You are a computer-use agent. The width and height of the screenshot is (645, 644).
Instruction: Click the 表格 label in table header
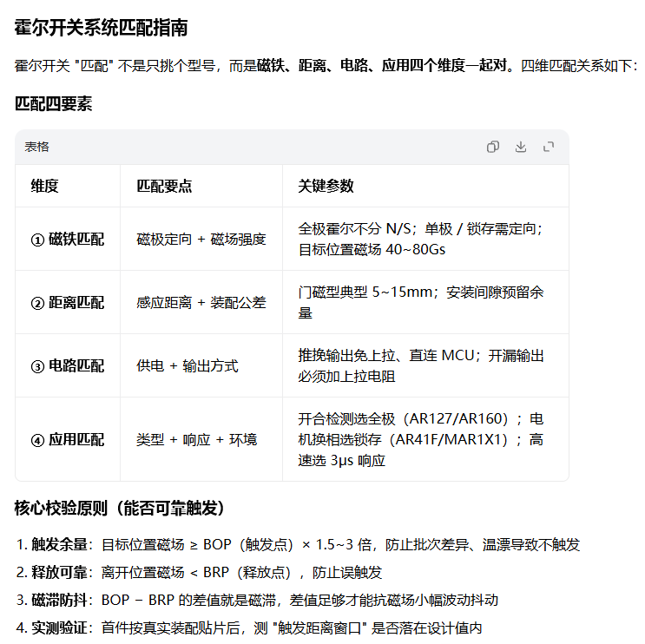tap(36, 147)
